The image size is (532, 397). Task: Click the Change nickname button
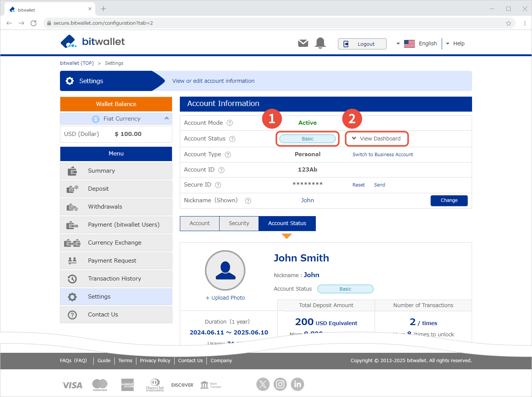click(449, 200)
